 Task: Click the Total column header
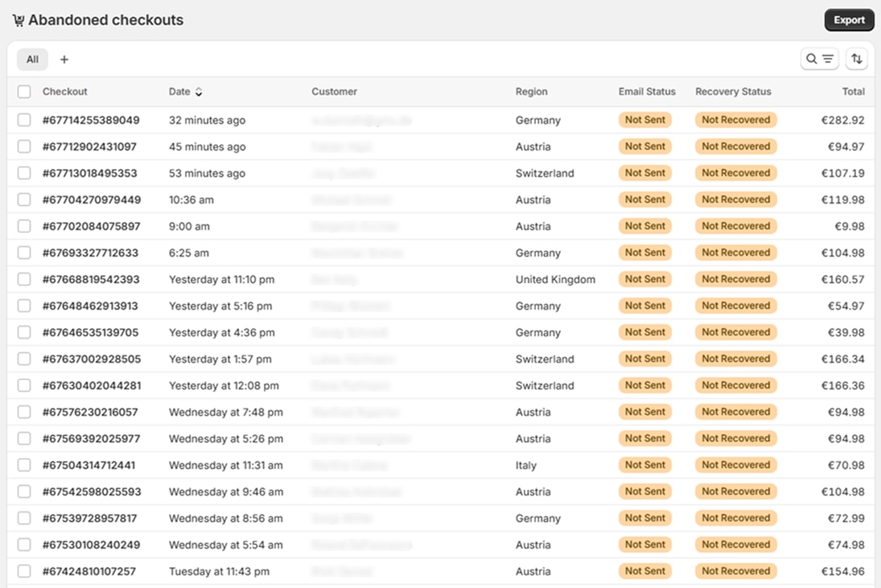coord(853,92)
